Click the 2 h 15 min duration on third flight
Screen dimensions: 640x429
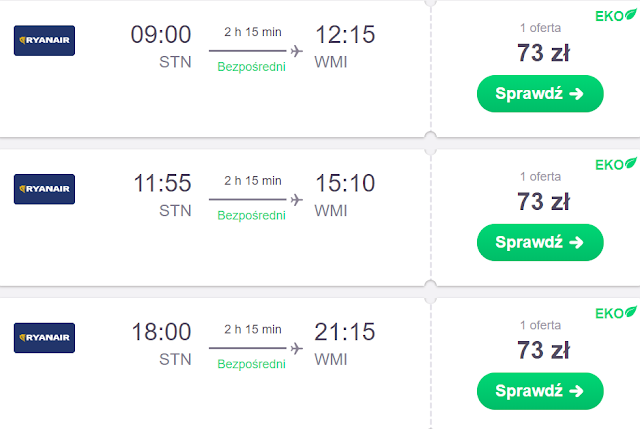pyautogui.click(x=252, y=328)
